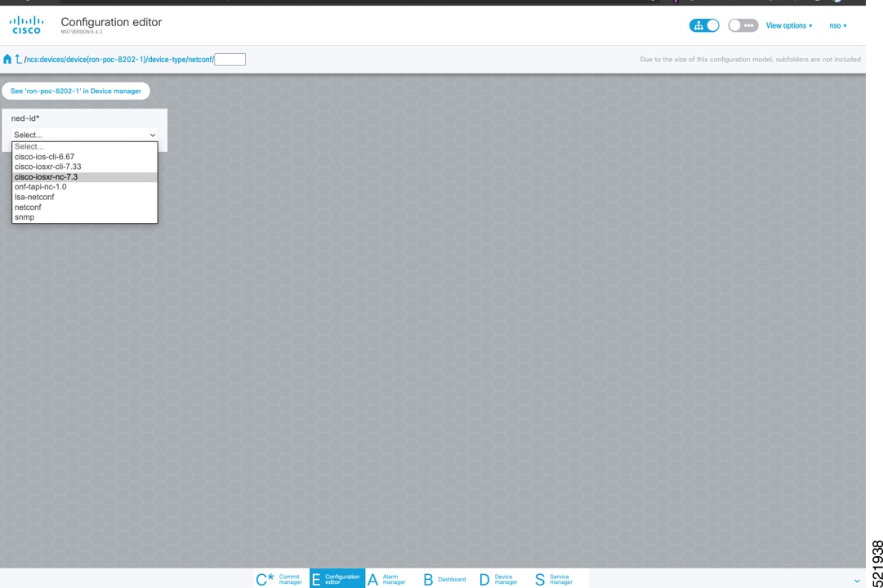Viewport: 883px width, 588px height.
Task: Open the Dashboard
Action: pos(445,579)
